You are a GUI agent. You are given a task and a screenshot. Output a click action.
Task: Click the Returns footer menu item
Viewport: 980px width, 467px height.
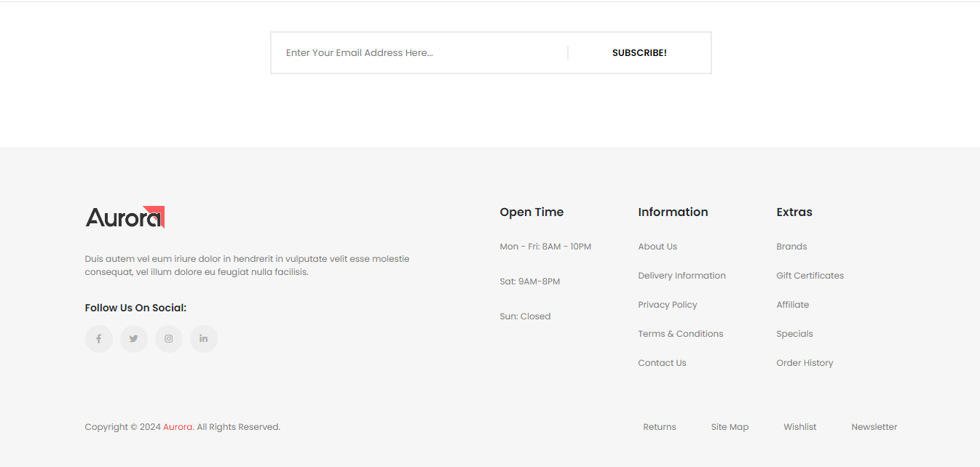pyautogui.click(x=659, y=427)
